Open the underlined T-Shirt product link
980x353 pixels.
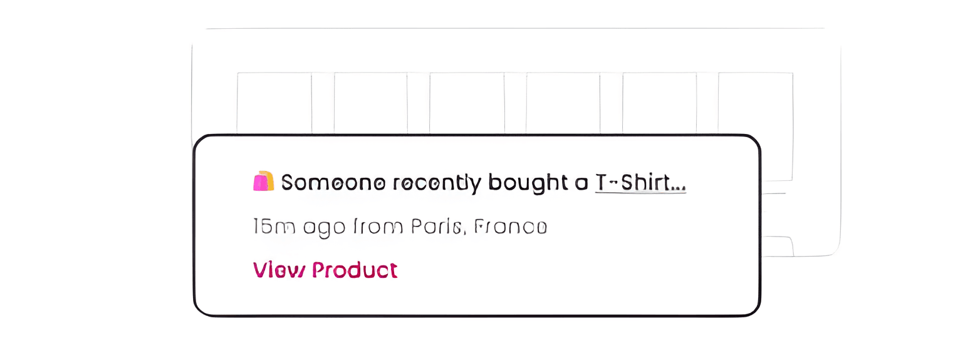coord(640,183)
